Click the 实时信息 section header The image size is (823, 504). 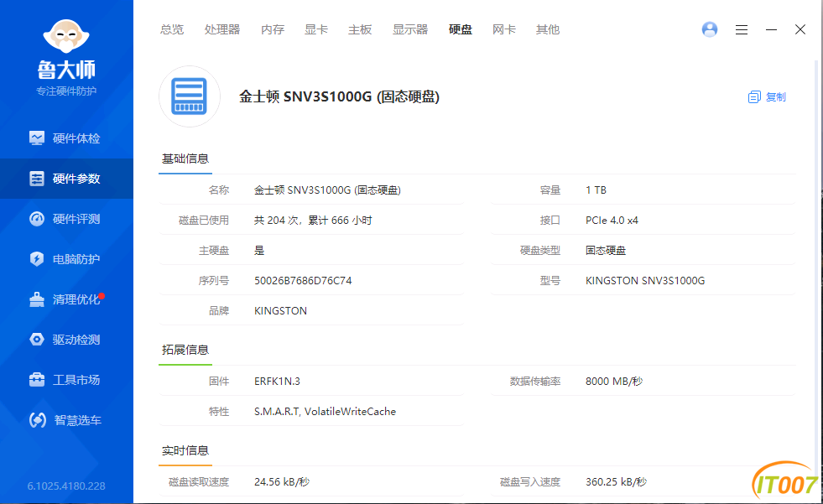pyautogui.click(x=185, y=450)
